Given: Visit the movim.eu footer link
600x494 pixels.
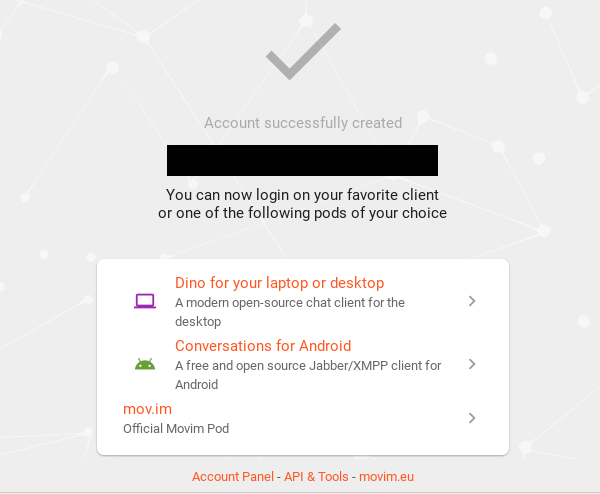Looking at the screenshot, I should (384, 477).
